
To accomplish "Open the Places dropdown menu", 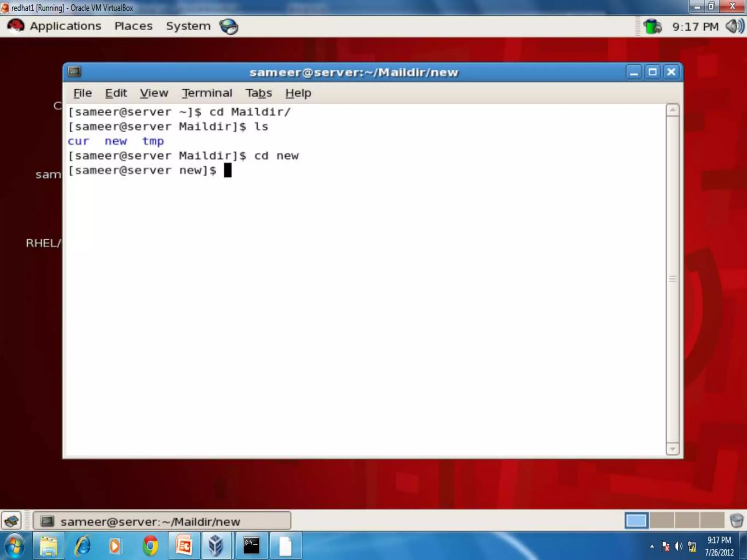I will click(133, 26).
